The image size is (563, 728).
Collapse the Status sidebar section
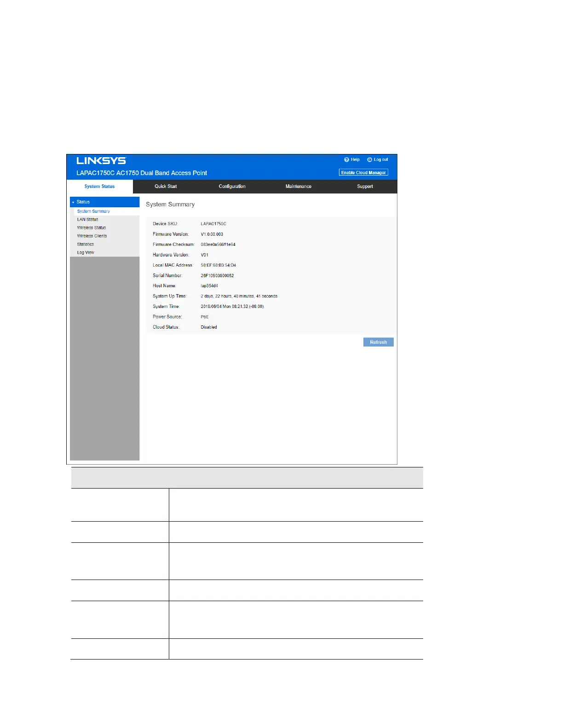pyautogui.click(x=105, y=202)
